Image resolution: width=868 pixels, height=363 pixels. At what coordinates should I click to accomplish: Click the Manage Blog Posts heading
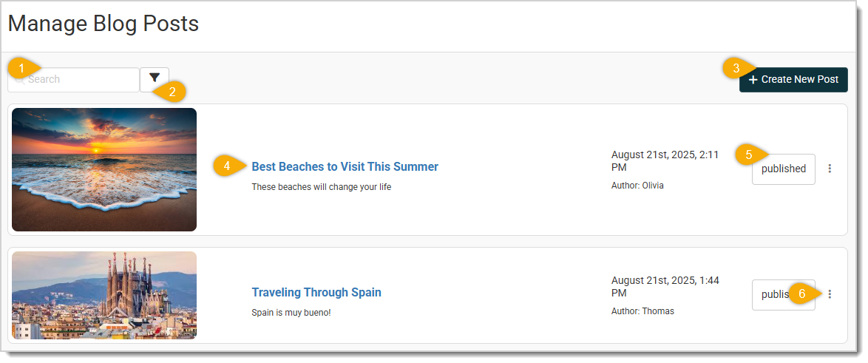coord(104,24)
